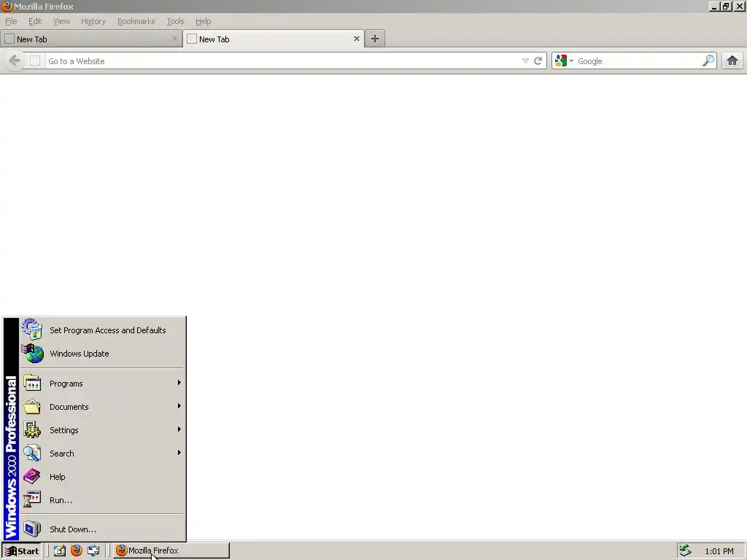Viewport: 747px width, 560px height.
Task: Click the Firefox back arrow button
Action: (x=15, y=61)
